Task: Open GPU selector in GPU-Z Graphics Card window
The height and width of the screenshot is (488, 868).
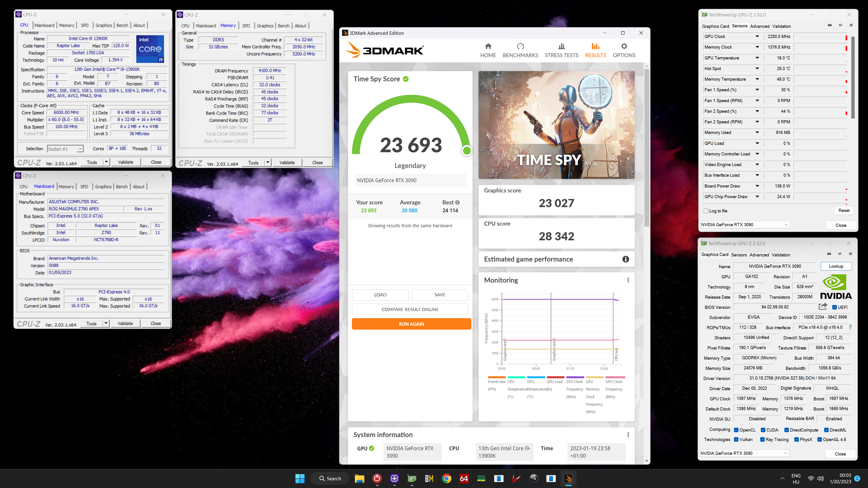Action: pyautogui.click(x=744, y=453)
